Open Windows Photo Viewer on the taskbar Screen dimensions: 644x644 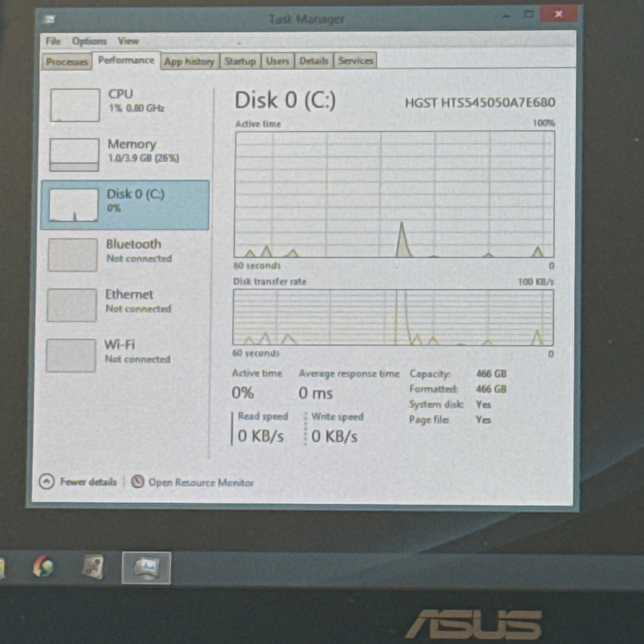point(146,567)
